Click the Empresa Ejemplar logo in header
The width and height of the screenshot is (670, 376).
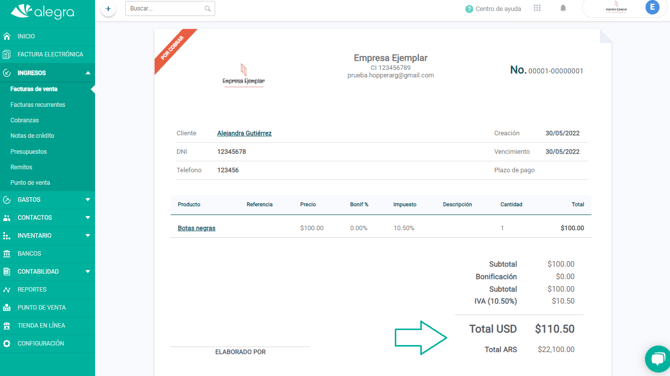616,7
